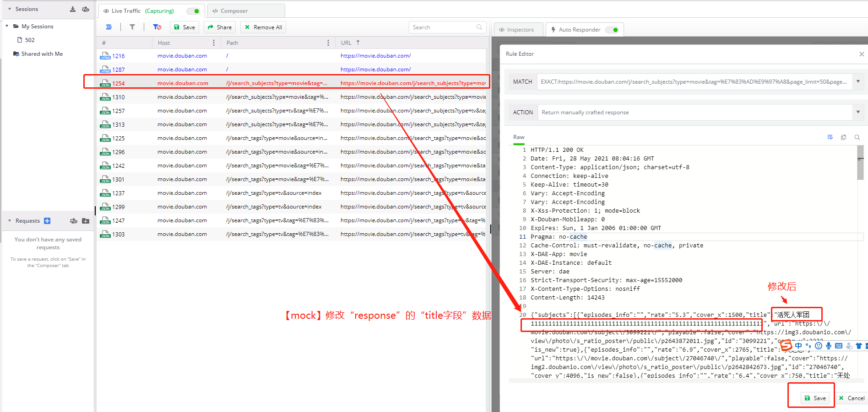Copy the raw response content
Viewport: 868px width, 412px height.
tap(844, 137)
